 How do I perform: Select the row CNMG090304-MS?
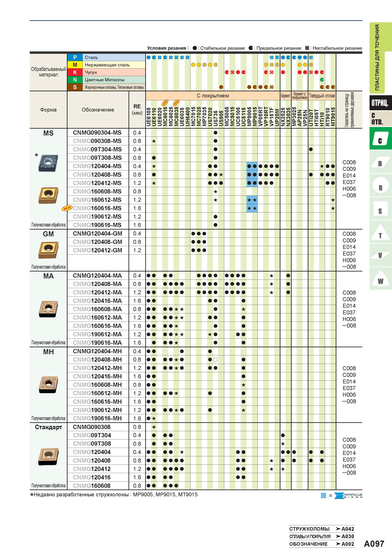[x=202, y=132]
